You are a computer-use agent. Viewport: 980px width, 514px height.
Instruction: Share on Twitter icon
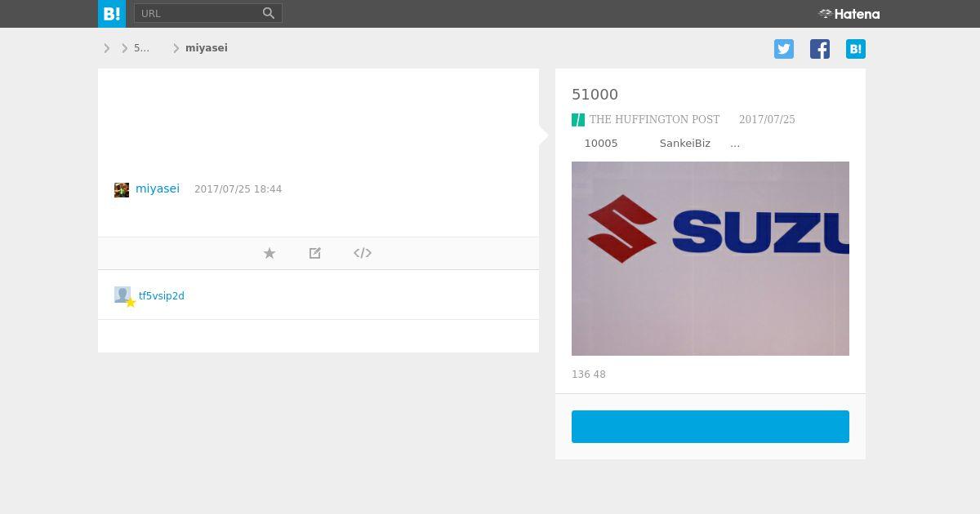(x=784, y=49)
